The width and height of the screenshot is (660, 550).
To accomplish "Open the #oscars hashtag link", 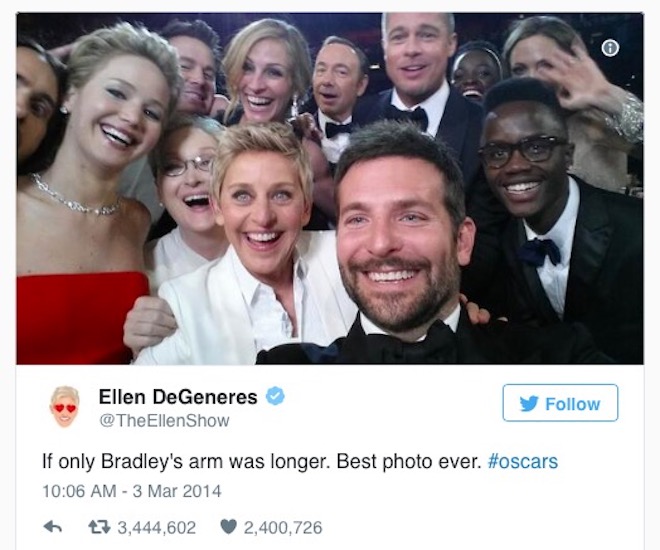I will point(523,461).
